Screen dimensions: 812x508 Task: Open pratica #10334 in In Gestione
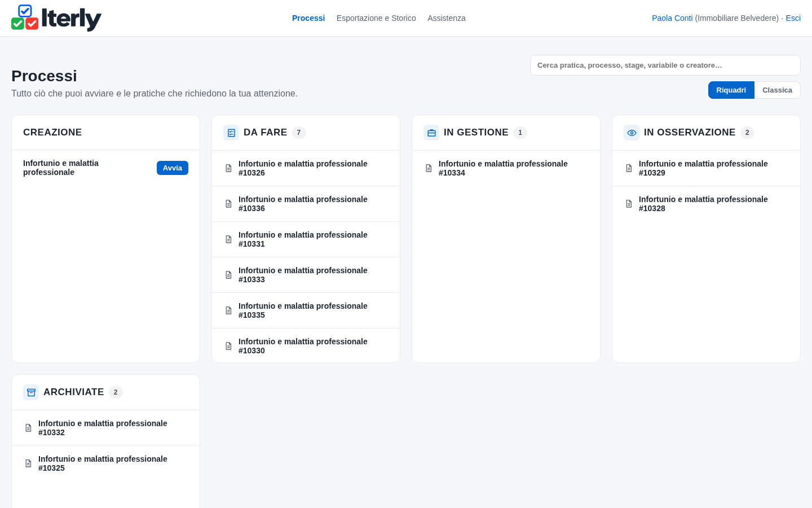click(506, 168)
